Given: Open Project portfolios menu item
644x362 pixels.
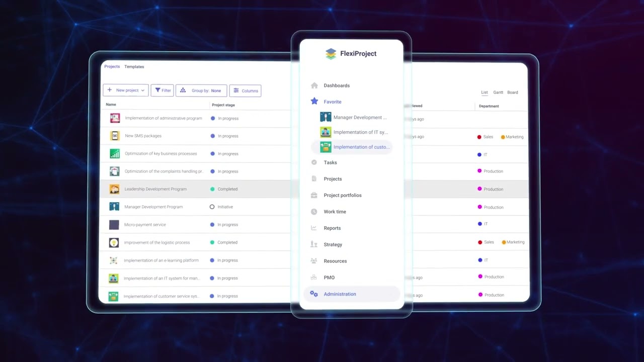Looking at the screenshot, I should [343, 195].
